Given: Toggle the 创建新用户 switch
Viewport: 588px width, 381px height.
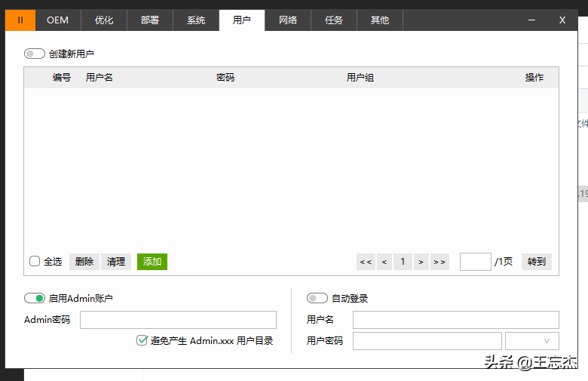Looking at the screenshot, I should tap(35, 54).
